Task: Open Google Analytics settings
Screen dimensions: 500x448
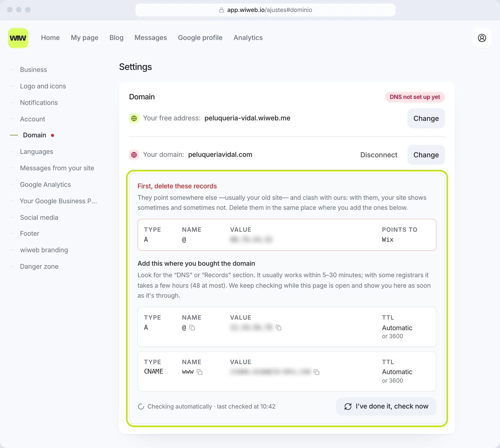Action: (x=45, y=185)
